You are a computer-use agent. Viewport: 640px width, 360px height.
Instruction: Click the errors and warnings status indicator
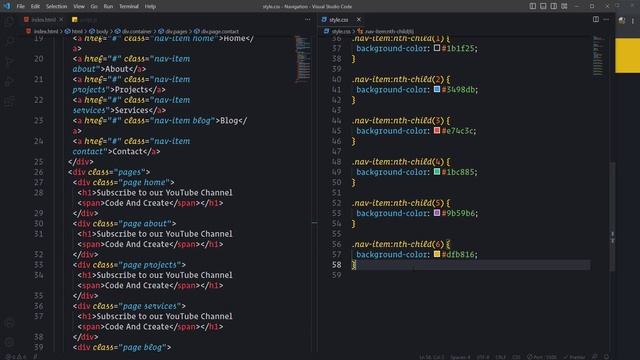point(16,357)
